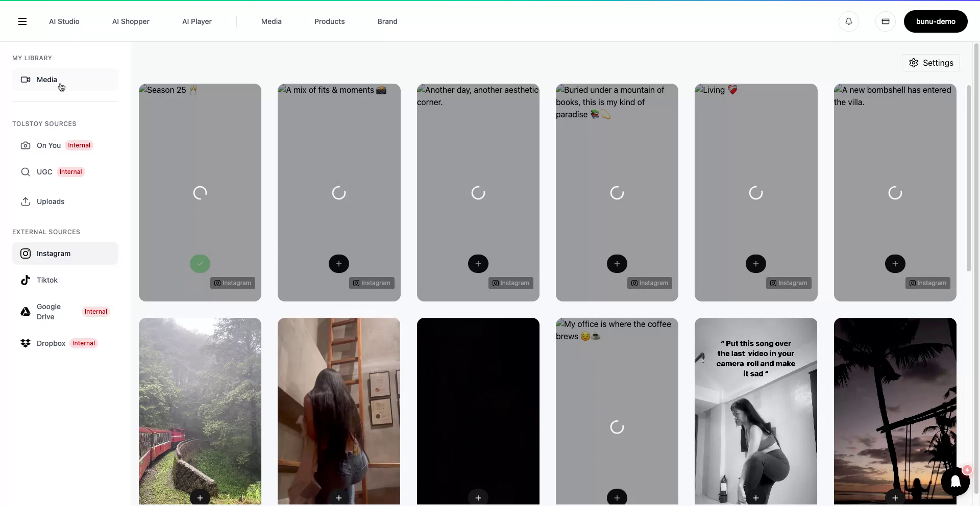Open Settings with the gear button
Screen dimensions: 980x506
coord(930,62)
